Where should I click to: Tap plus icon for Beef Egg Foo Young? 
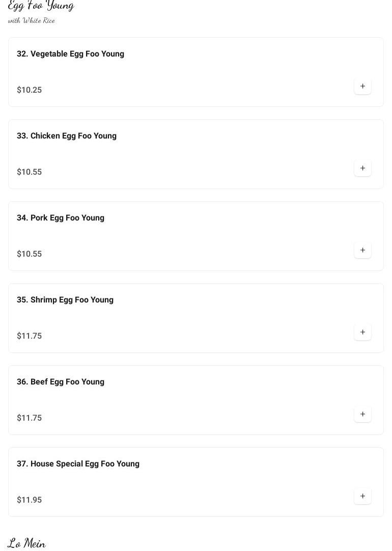362,415
